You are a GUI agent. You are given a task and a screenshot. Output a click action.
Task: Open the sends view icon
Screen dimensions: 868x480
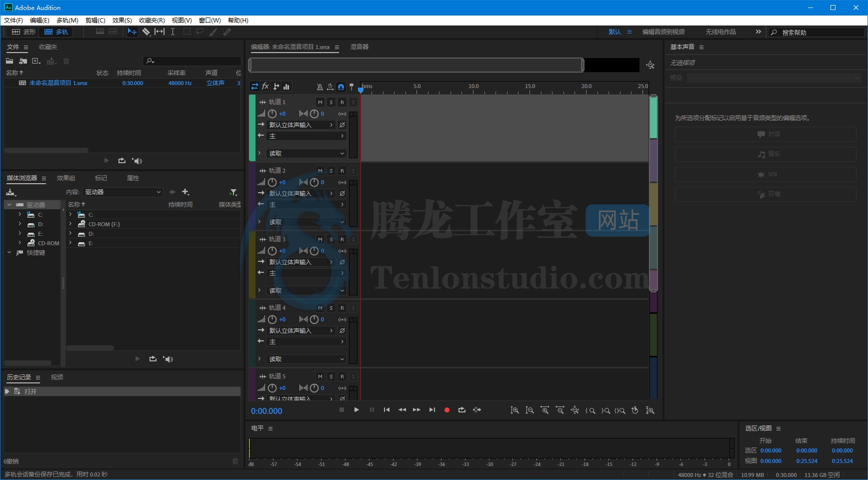(x=276, y=86)
